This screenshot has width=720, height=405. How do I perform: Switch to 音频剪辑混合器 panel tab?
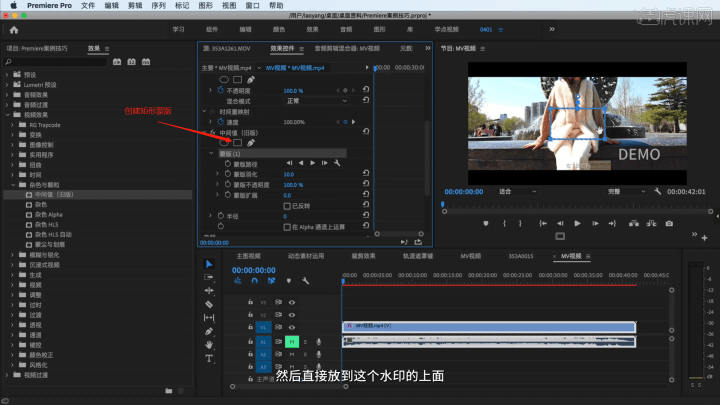tap(347, 48)
